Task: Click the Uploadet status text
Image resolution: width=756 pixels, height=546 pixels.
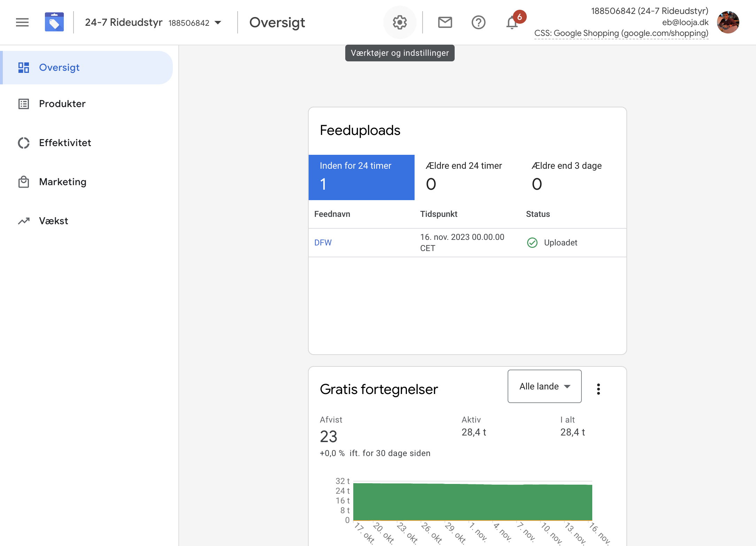Action: (561, 243)
